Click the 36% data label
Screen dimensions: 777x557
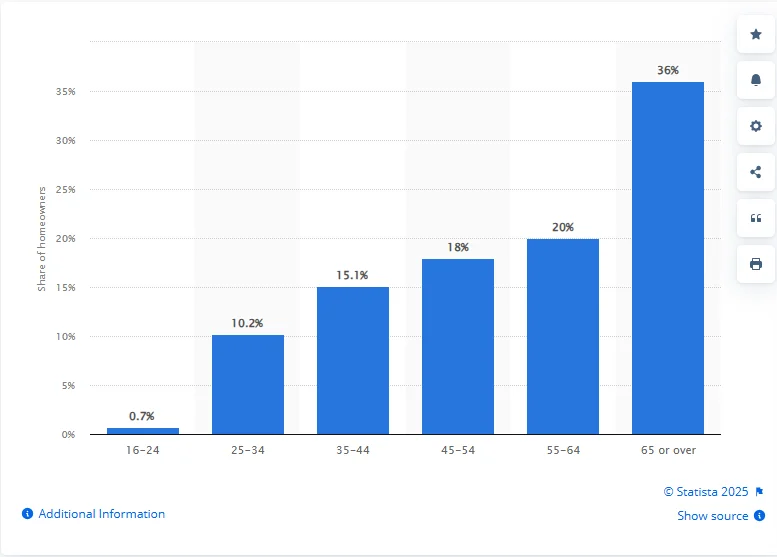[668, 70]
